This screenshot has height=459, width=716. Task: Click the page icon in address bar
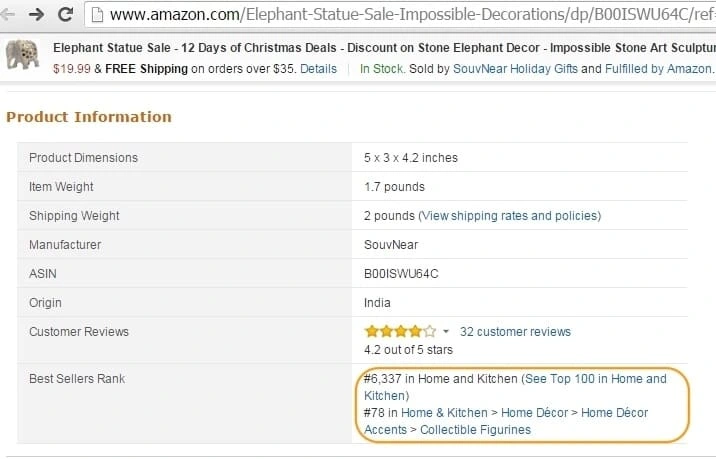tap(97, 15)
